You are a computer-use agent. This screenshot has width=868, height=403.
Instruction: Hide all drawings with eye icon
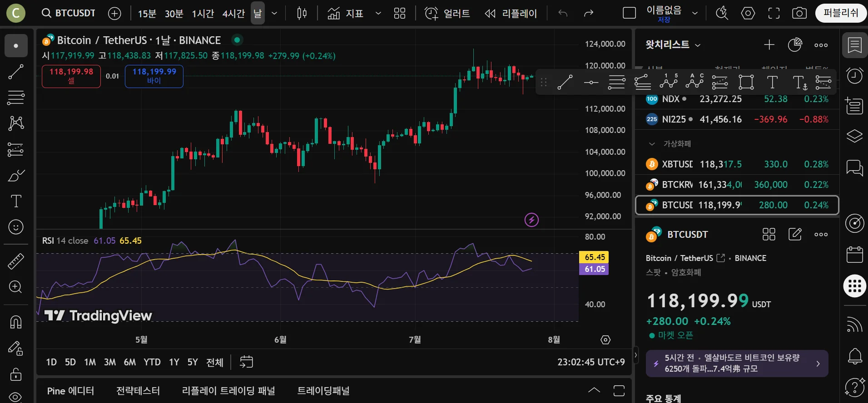[16, 397]
